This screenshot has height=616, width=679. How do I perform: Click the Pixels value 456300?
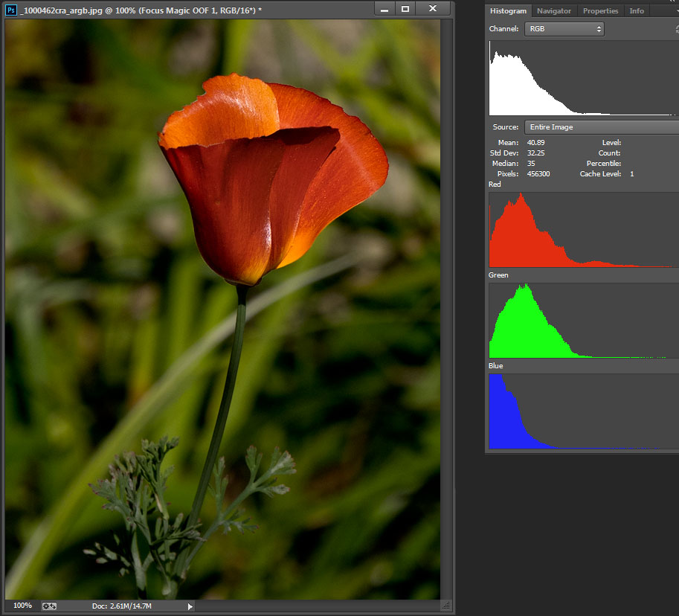click(538, 173)
